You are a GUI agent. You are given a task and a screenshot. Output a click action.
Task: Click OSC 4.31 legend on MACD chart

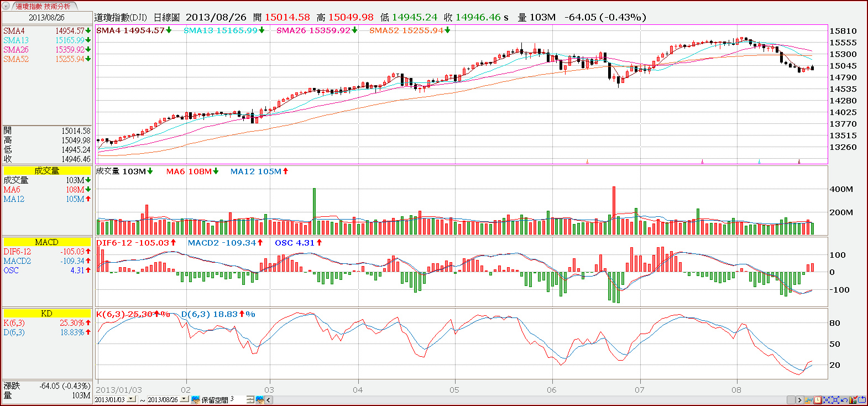tap(298, 243)
